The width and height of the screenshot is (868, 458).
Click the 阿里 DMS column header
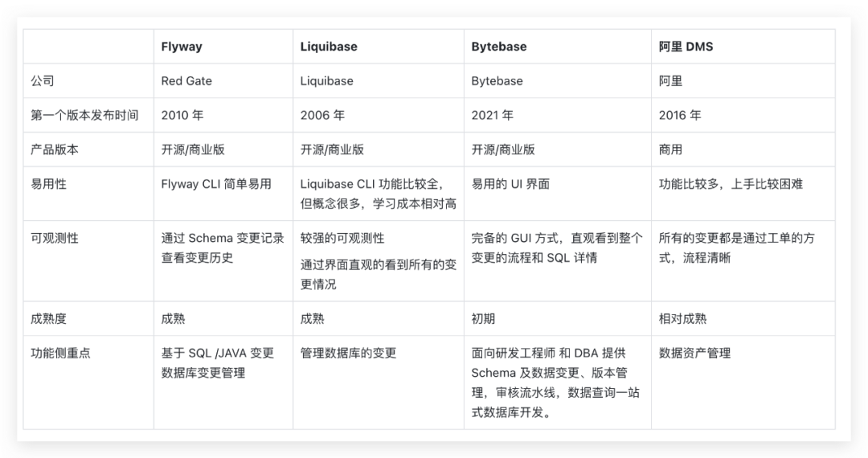pos(686,47)
